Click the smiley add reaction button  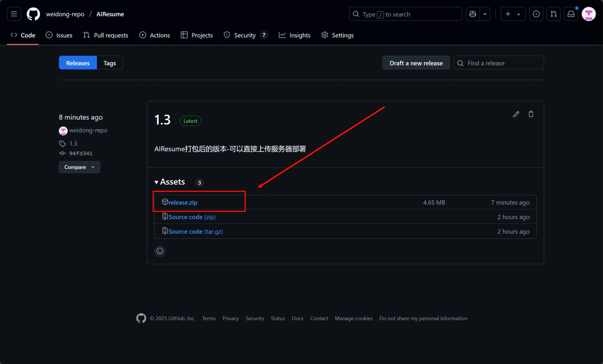point(160,251)
